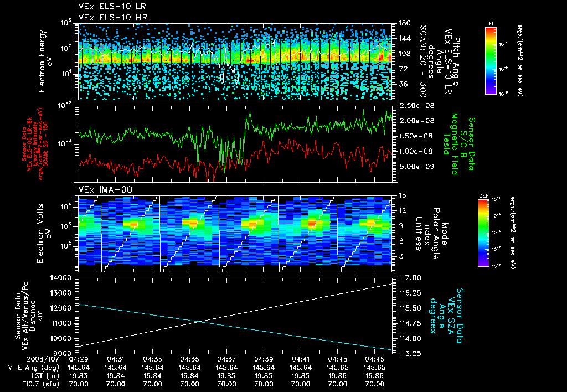Select the 'VEx ELS-10 LR' title

tap(112, 7)
